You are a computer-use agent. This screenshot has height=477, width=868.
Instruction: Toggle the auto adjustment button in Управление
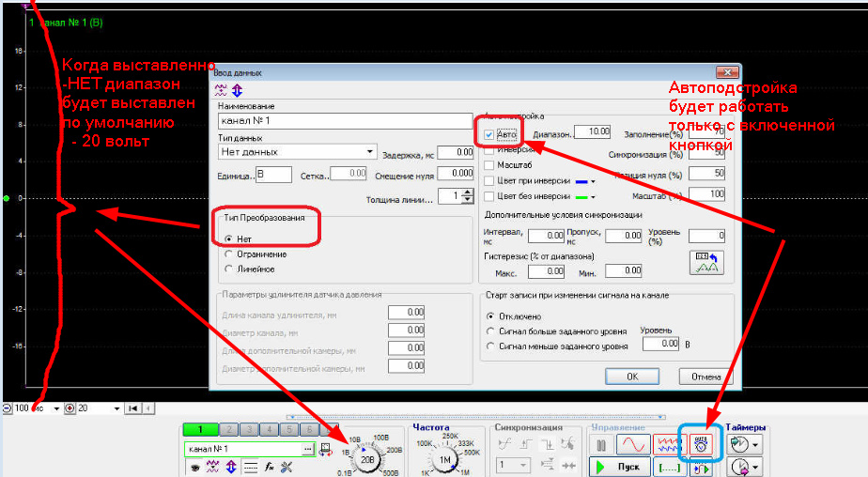pos(701,444)
